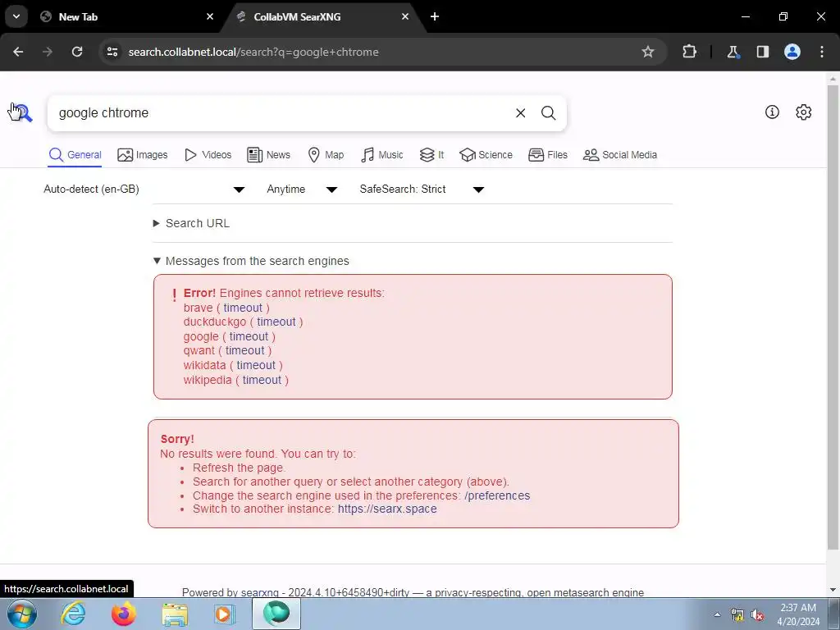Show hidden system tray icons
The height and width of the screenshot is (630, 840).
[x=717, y=614]
